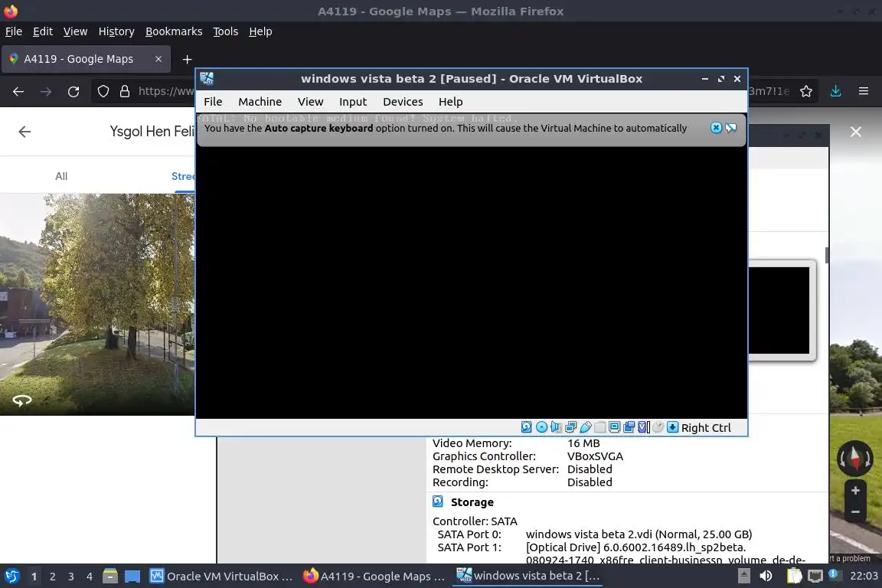882x588 pixels.
Task: Click the VirtualBox Manager details scrollbar
Action: [827, 255]
